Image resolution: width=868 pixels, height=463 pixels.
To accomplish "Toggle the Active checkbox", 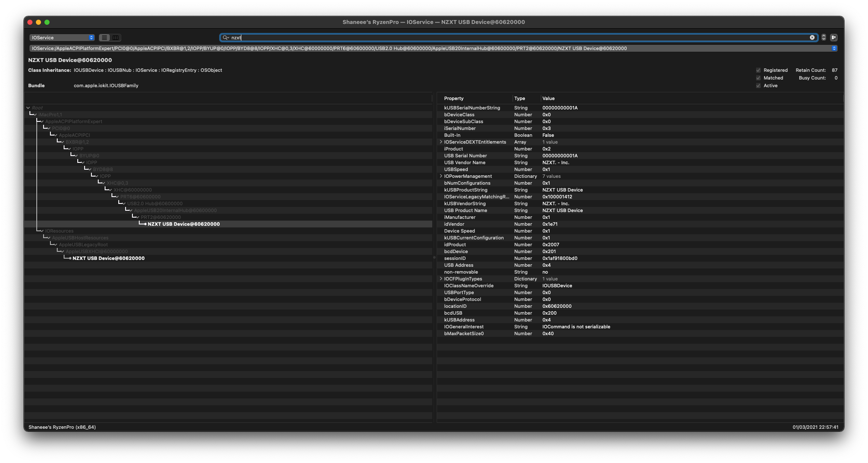I will coord(758,86).
